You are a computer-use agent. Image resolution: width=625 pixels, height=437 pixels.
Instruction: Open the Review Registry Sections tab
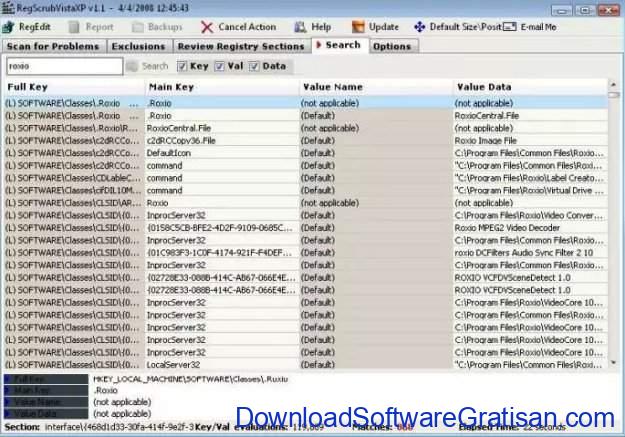point(241,46)
